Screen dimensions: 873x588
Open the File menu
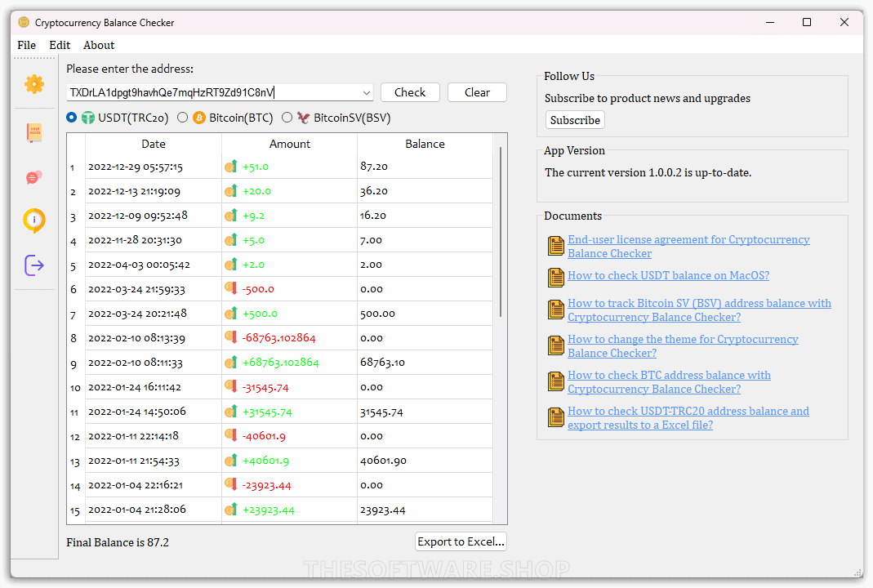tap(27, 45)
